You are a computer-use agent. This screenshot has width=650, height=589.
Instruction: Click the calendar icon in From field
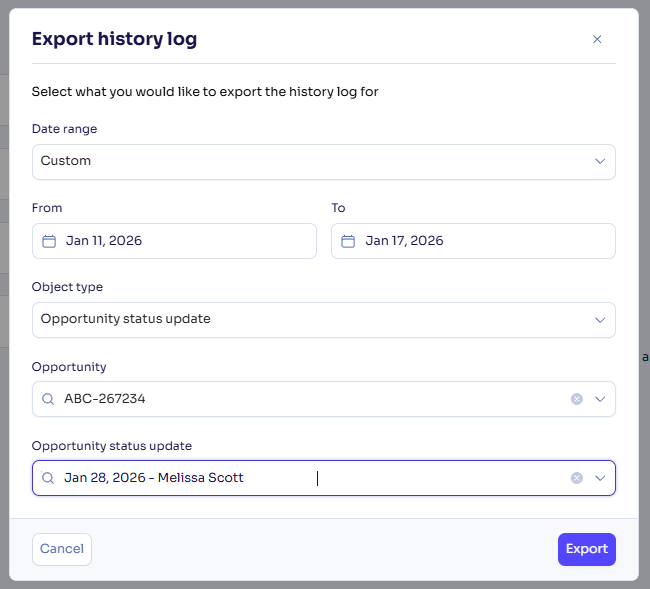(x=49, y=241)
